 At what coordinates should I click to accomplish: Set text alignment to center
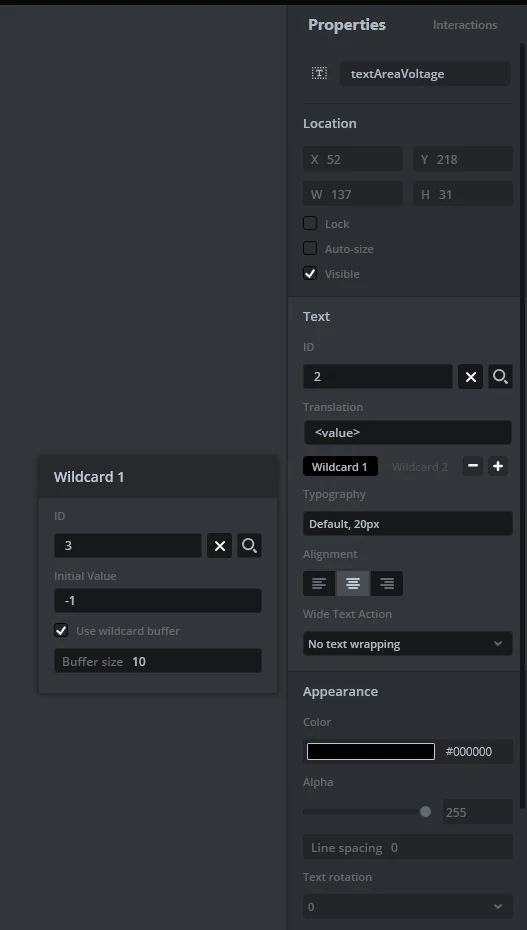point(353,584)
